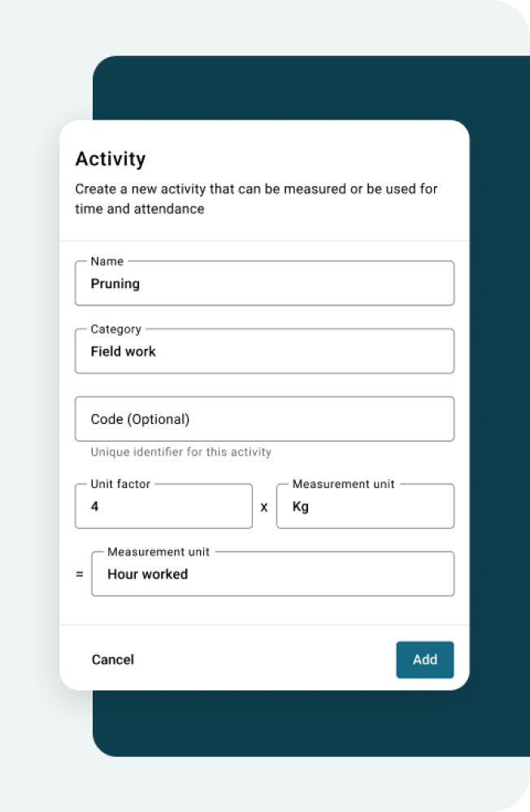Image resolution: width=530 pixels, height=812 pixels.
Task: Click the 'Unit factor' field label
Action: 120,484
